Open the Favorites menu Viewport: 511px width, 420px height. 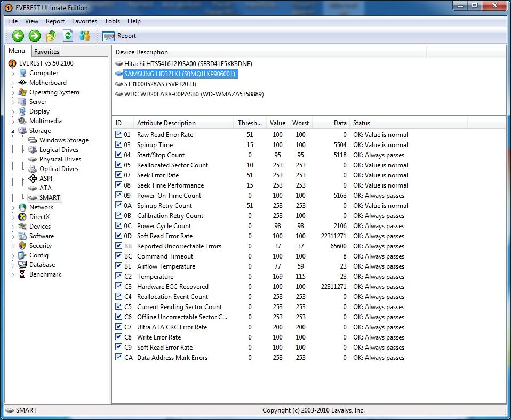84,21
